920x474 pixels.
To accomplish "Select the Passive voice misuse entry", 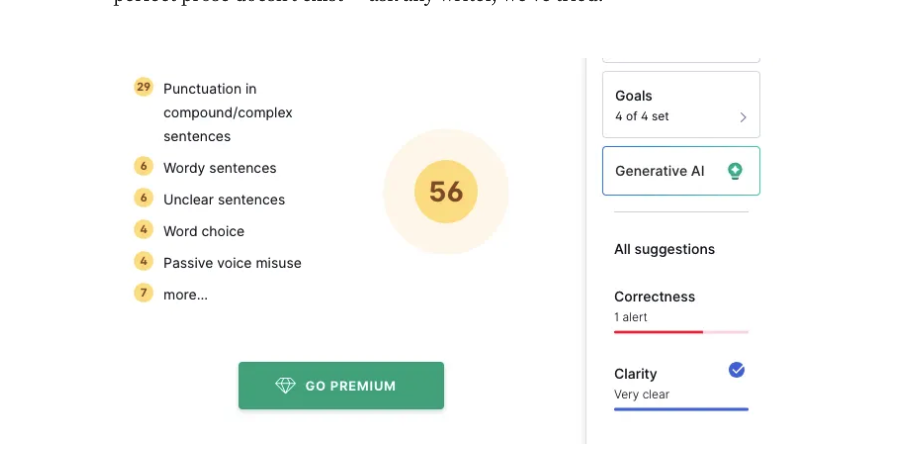I will (x=232, y=263).
